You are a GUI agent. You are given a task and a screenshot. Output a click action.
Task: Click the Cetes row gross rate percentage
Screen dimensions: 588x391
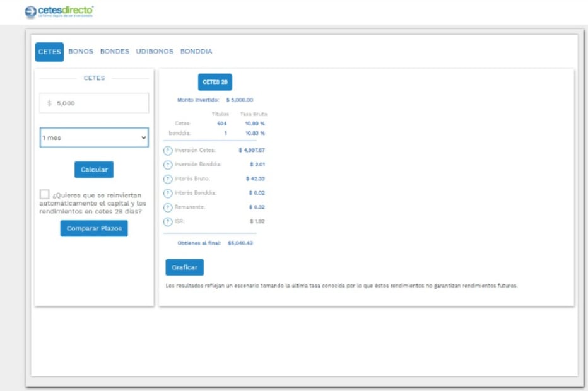point(255,124)
